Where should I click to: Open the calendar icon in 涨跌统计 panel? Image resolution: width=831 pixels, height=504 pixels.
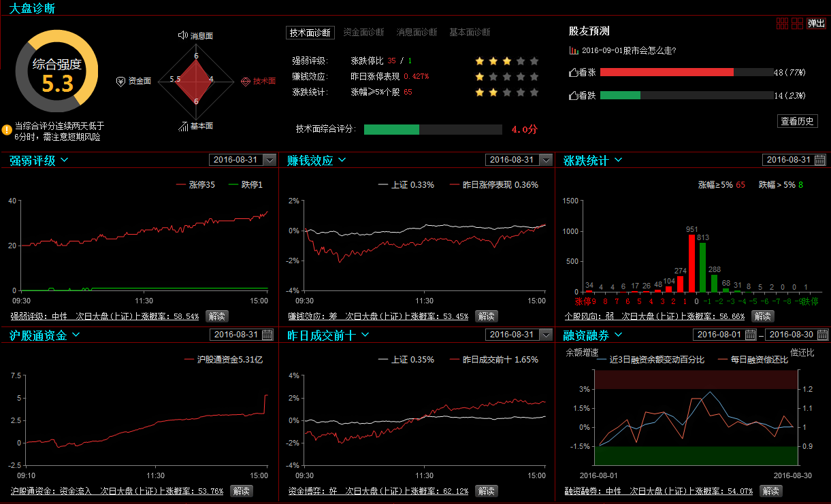point(820,160)
